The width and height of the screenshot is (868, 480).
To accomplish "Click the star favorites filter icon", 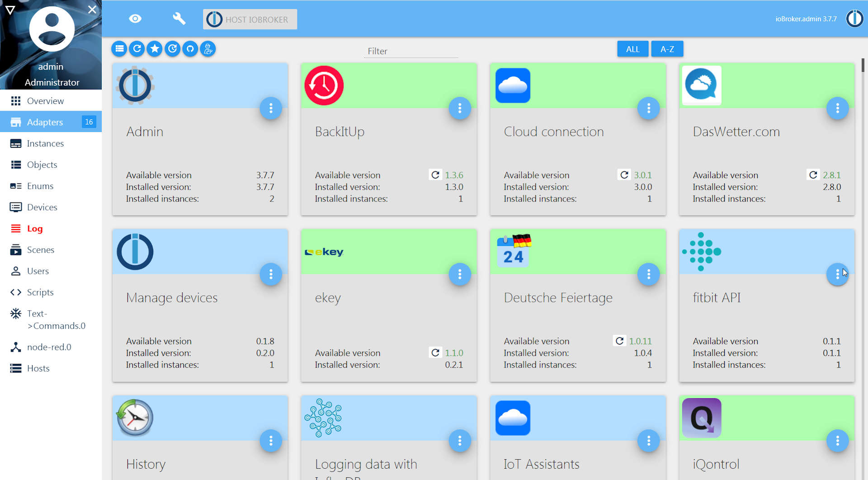I will click(155, 49).
